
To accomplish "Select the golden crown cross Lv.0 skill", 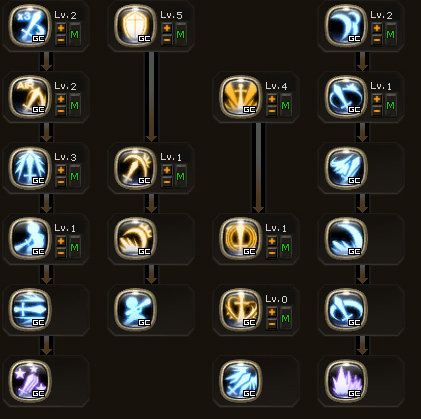I will [241, 310].
